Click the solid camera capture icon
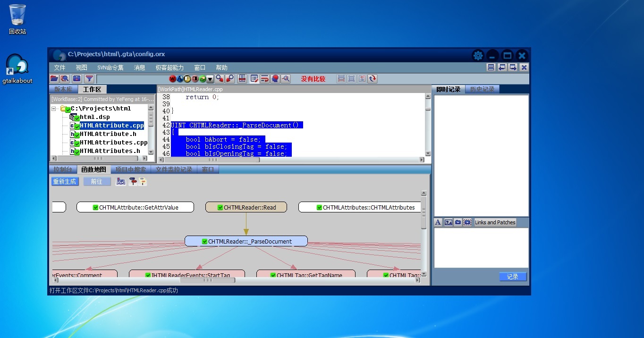This screenshot has height=338, width=644. [458, 222]
